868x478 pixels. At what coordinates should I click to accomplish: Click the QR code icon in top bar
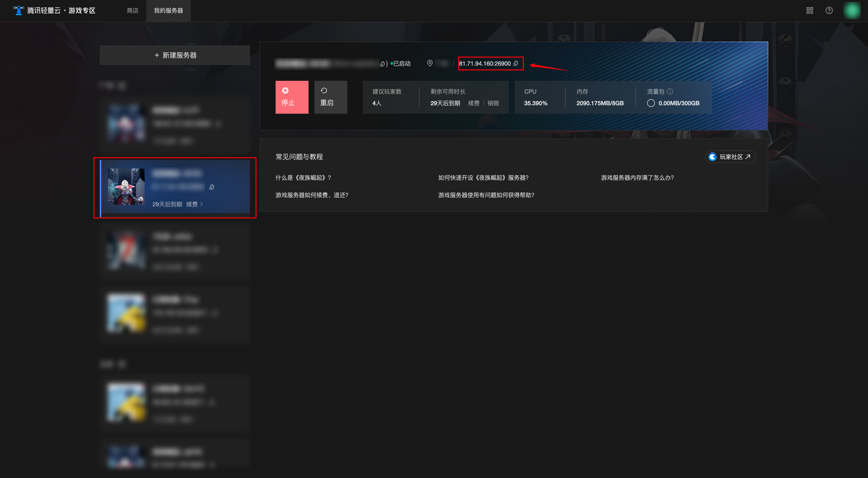click(810, 10)
